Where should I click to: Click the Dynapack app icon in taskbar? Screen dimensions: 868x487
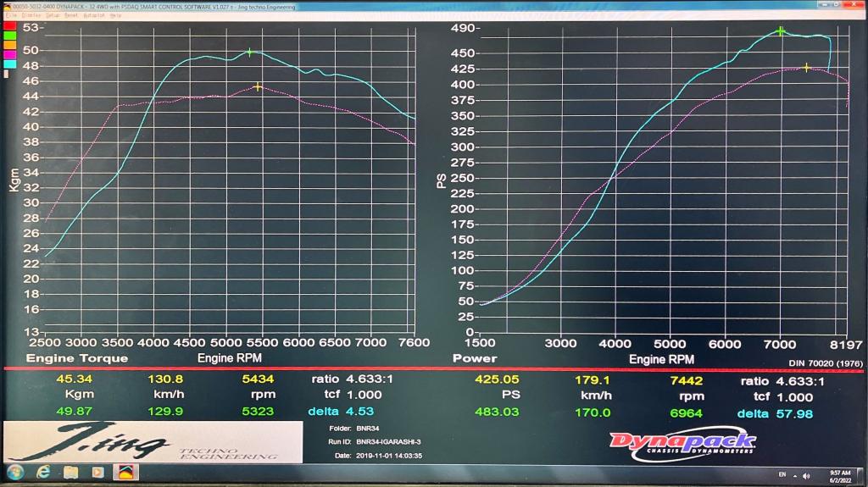point(125,472)
